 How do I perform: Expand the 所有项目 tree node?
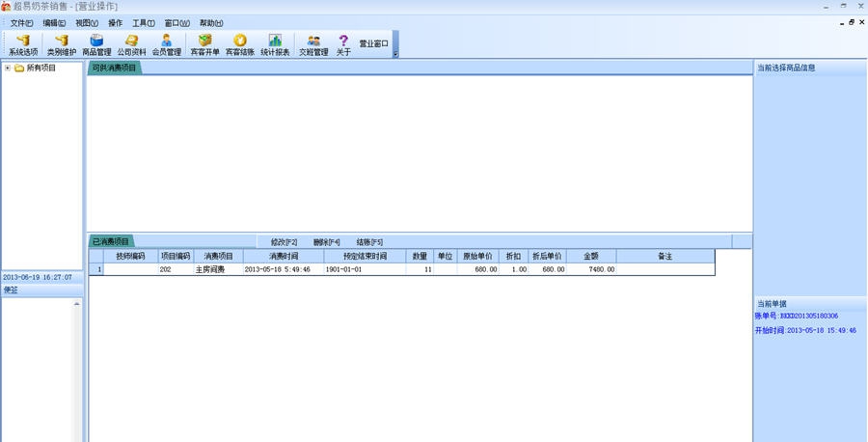(8, 69)
